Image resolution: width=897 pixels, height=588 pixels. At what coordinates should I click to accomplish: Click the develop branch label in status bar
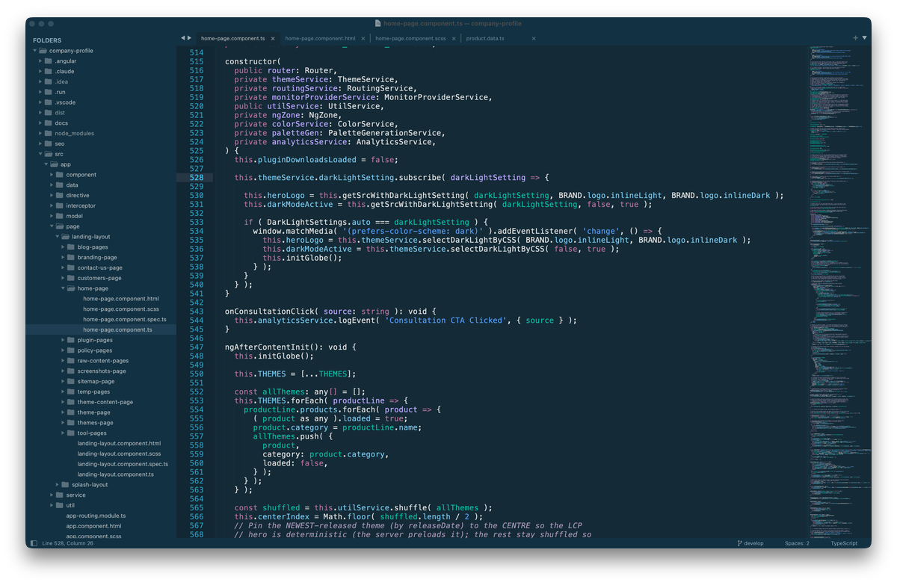754,543
